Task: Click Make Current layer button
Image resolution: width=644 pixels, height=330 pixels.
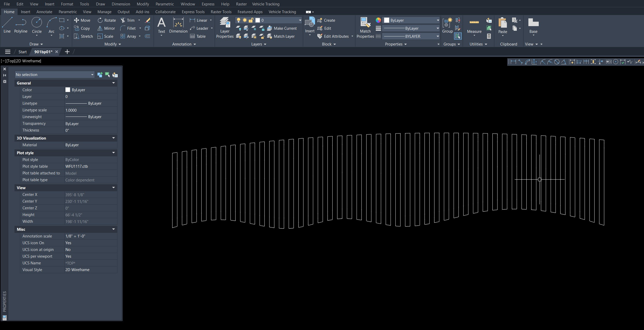Action: [282, 28]
